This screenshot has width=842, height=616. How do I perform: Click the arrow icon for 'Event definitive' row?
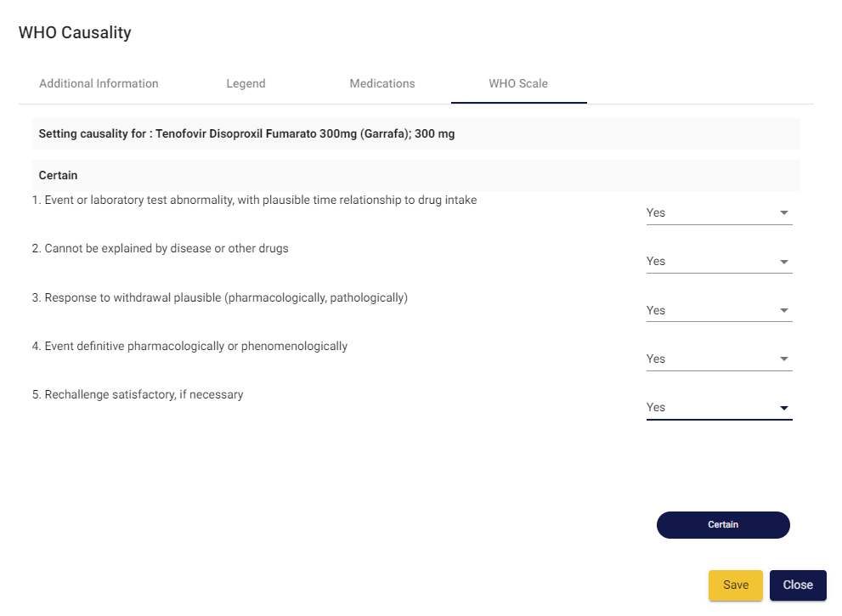(x=783, y=359)
